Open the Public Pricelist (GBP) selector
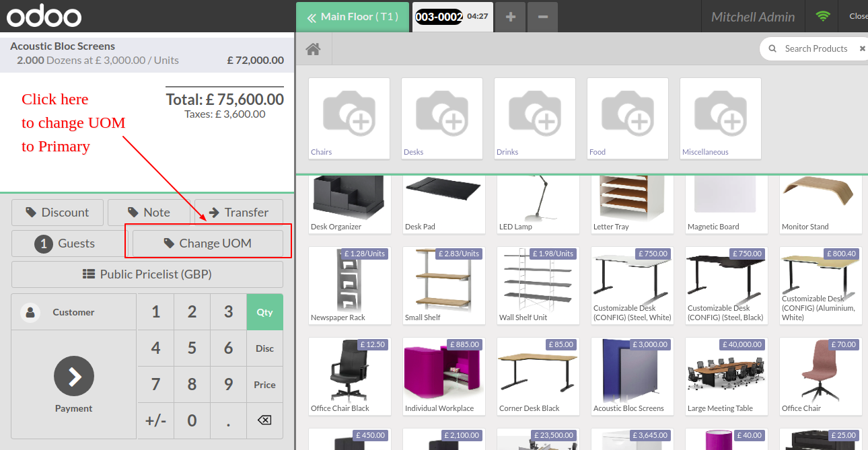The image size is (868, 450). pyautogui.click(x=147, y=274)
